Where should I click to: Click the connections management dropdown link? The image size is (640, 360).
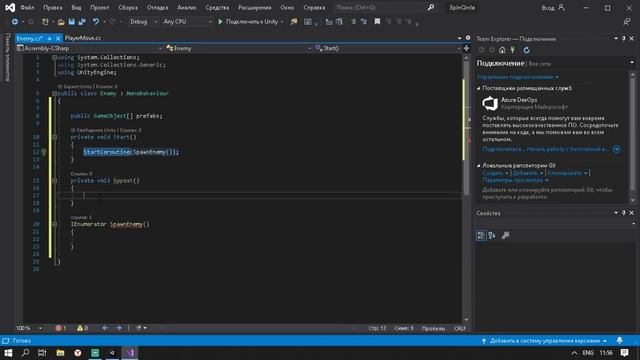point(518,77)
